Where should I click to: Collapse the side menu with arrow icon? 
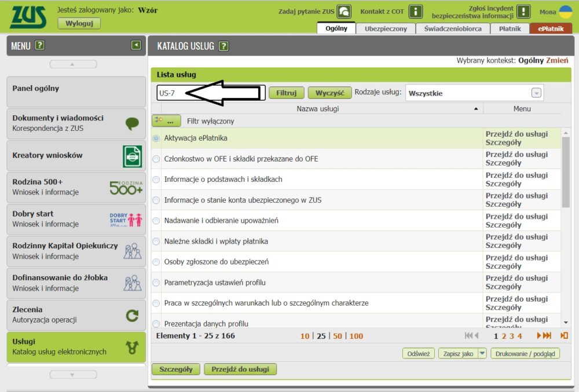[x=135, y=45]
